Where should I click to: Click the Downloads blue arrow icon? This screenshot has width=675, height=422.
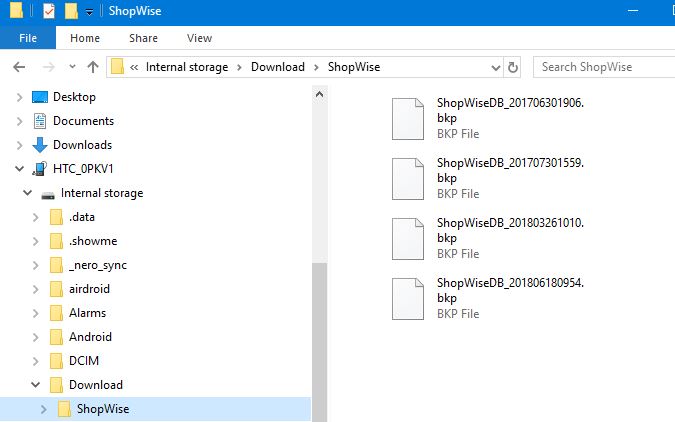click(x=40, y=145)
